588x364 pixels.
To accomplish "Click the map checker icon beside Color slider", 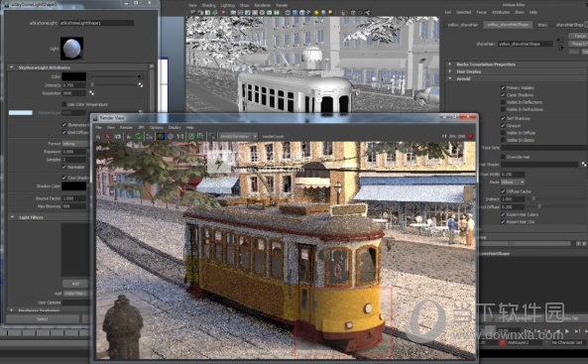I will 140,76.
